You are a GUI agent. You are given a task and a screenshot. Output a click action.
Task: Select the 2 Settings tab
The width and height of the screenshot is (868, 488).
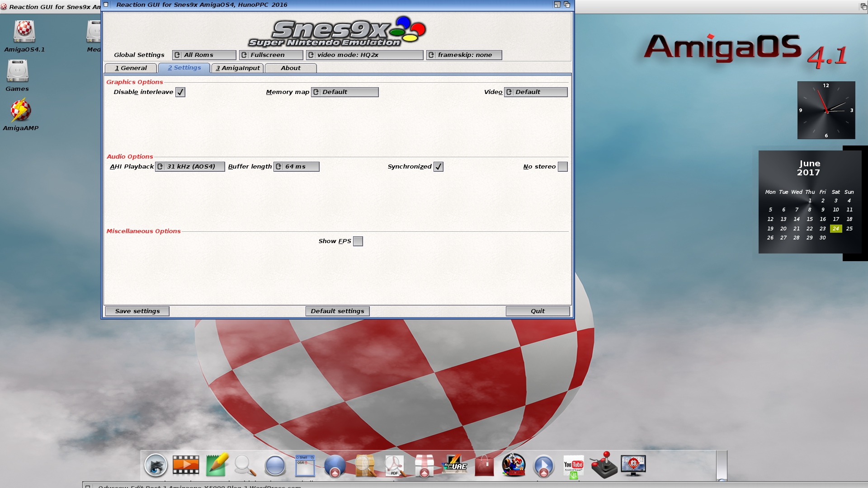tap(184, 68)
